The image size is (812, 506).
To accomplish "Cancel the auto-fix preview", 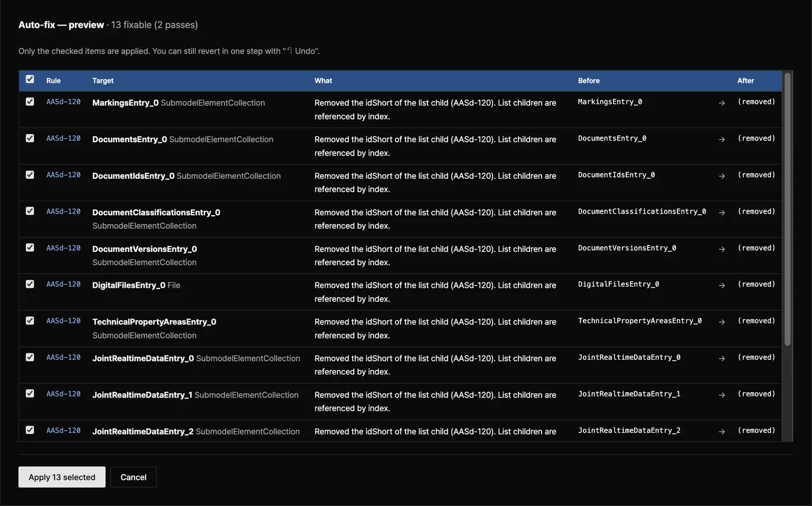I will pyautogui.click(x=133, y=477).
